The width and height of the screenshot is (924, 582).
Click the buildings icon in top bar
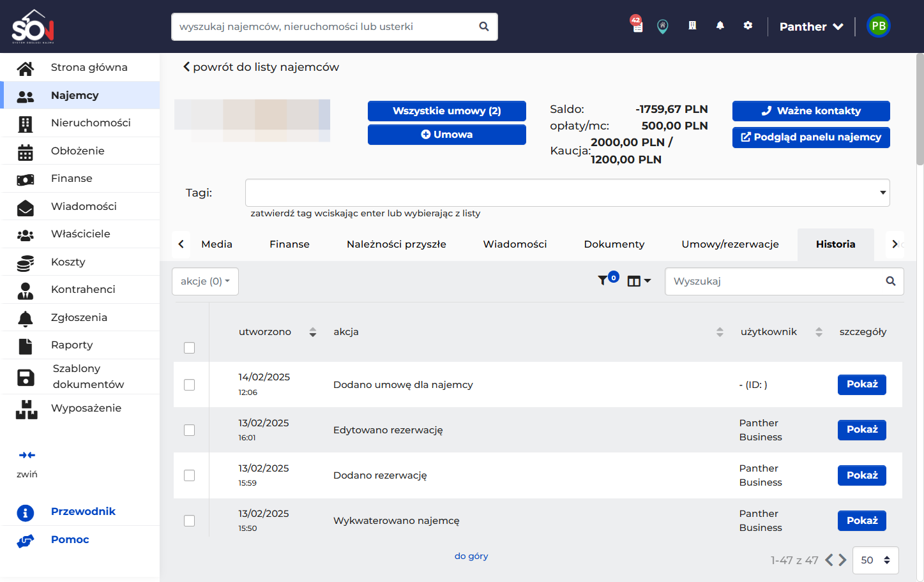coord(692,26)
